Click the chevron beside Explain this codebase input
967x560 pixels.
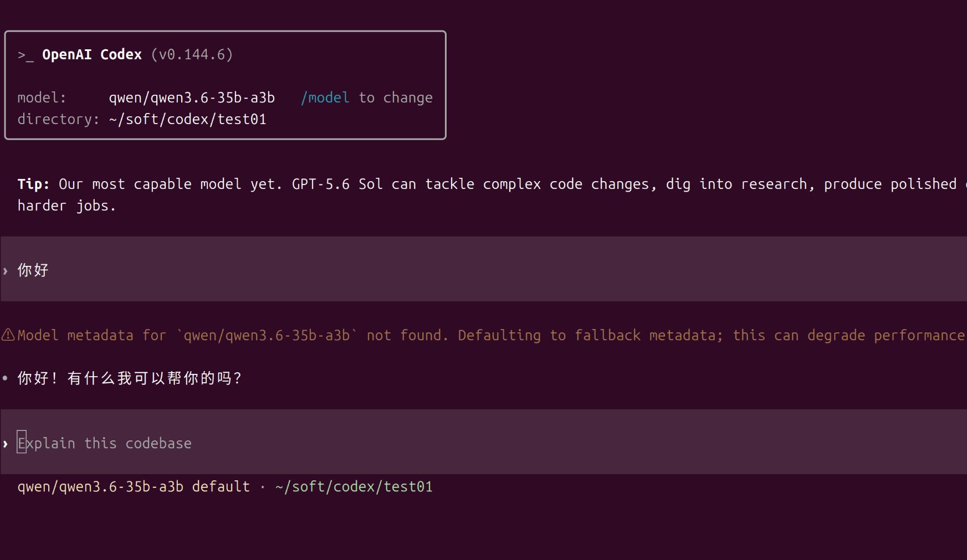6,444
